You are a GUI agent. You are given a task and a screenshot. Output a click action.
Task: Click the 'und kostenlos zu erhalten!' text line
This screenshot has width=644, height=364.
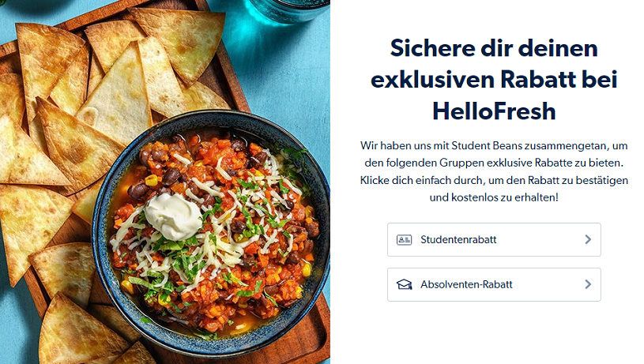494,197
